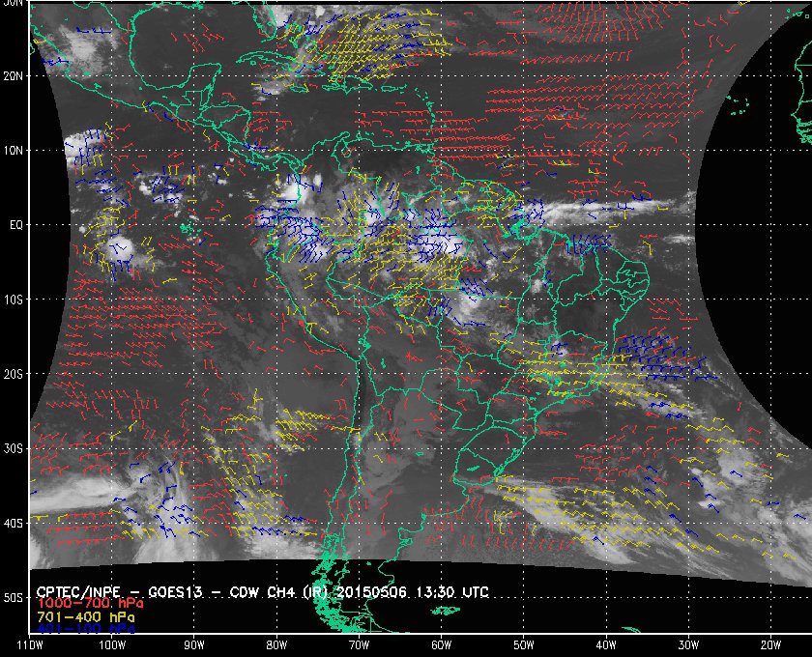Click the 20W longitude label
812x657 pixels.
pos(770,645)
